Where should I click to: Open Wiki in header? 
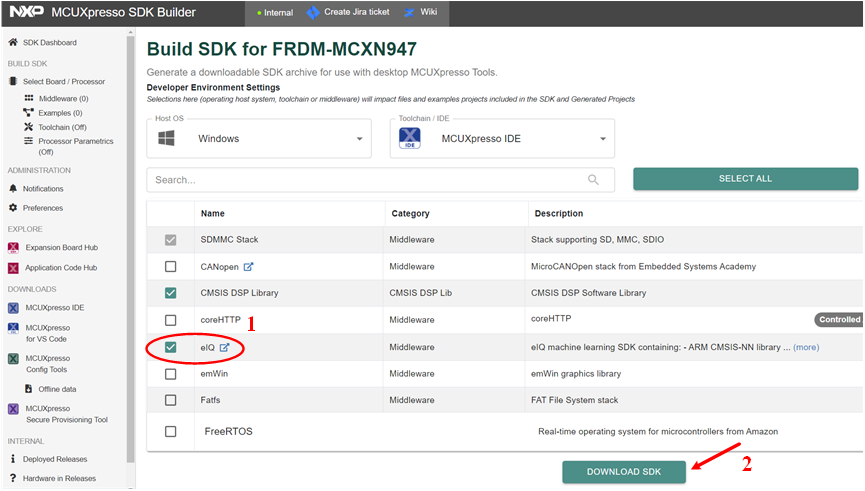point(420,12)
